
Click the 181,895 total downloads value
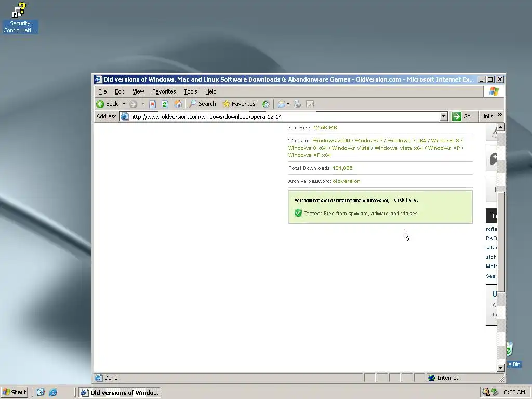[342, 168]
